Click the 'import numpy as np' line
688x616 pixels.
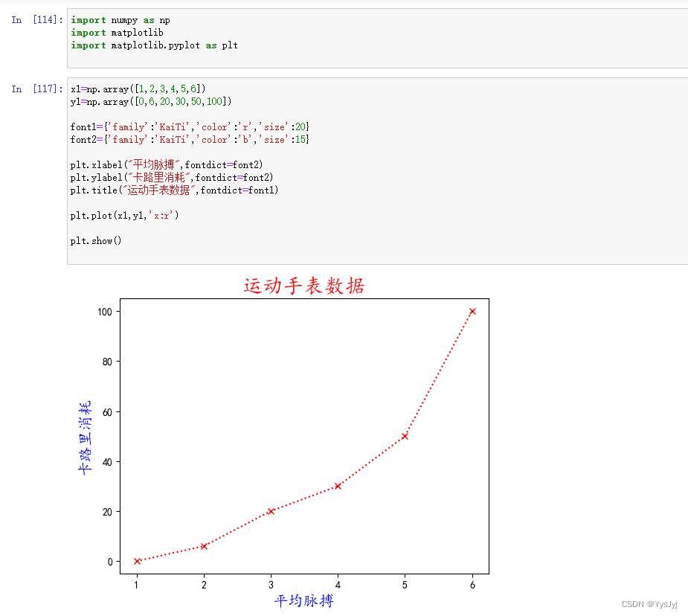pyautogui.click(x=120, y=20)
